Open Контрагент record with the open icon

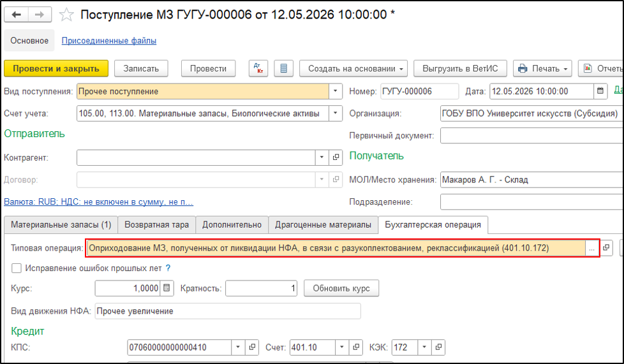[x=336, y=157]
